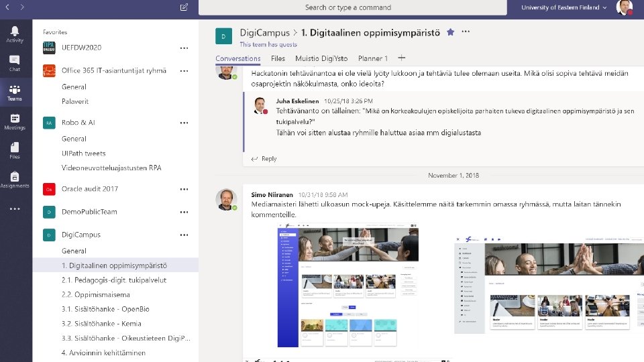Go forward with the right arrow
644x362 pixels.
[x=22, y=7]
